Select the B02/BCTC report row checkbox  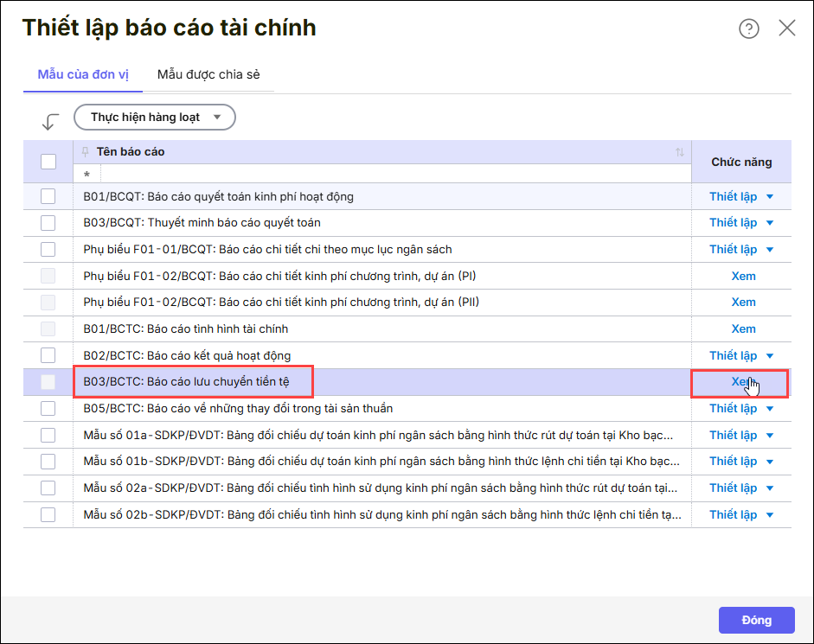pos(48,355)
